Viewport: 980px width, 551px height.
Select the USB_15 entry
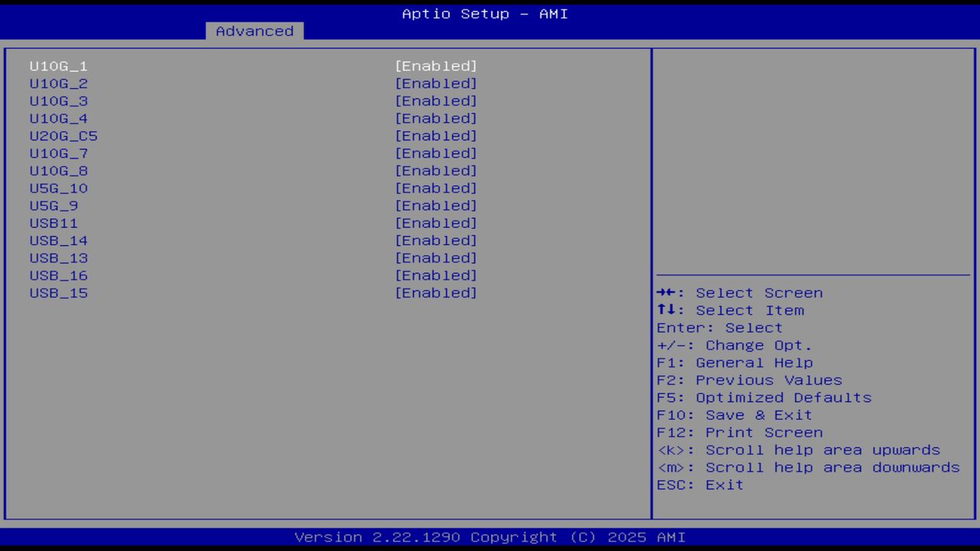tap(58, 292)
